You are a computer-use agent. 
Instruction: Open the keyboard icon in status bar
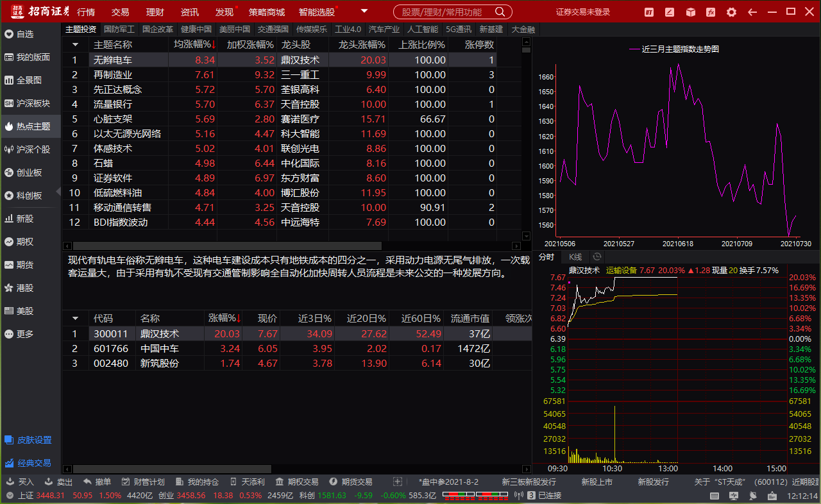coord(715,496)
